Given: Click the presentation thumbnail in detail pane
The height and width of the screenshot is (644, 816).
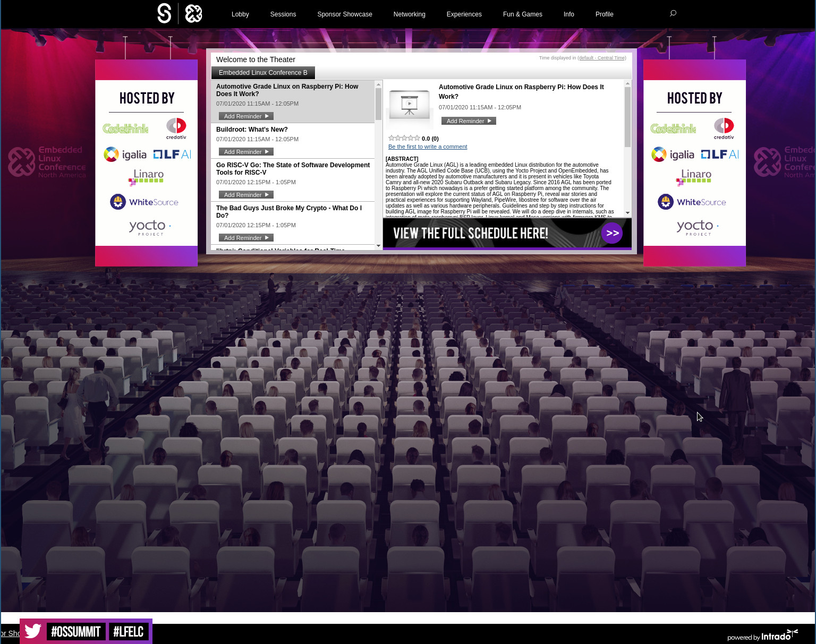Looking at the screenshot, I should [409, 105].
